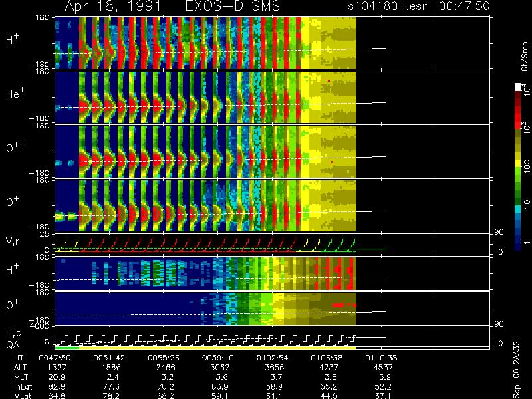Viewport: 532px width, 399px height.
Task: Click the MLT row label
Action: click(21, 377)
